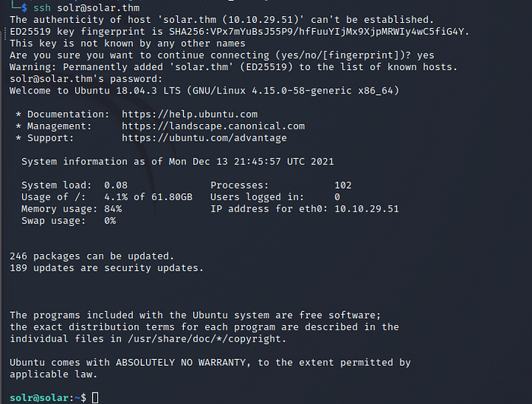Click the Processes count 102
This screenshot has height=404, width=532.
click(x=343, y=185)
